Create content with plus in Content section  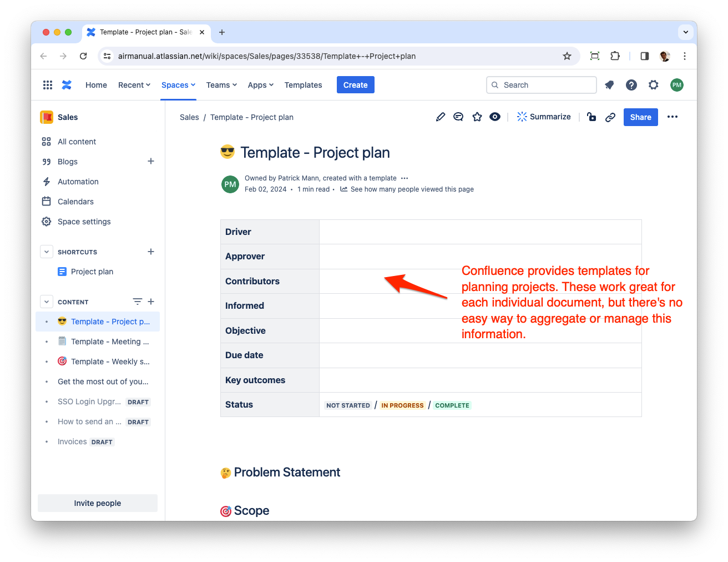point(151,302)
